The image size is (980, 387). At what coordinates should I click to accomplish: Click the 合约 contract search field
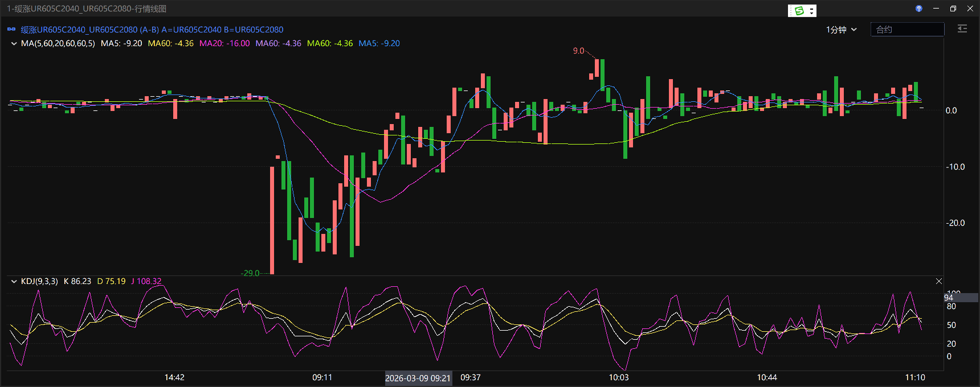(x=907, y=30)
